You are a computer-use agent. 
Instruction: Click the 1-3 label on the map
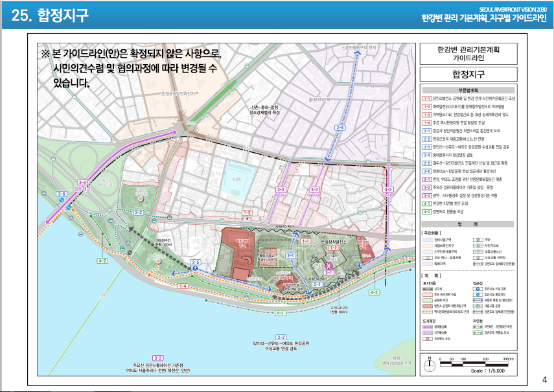[247, 213]
